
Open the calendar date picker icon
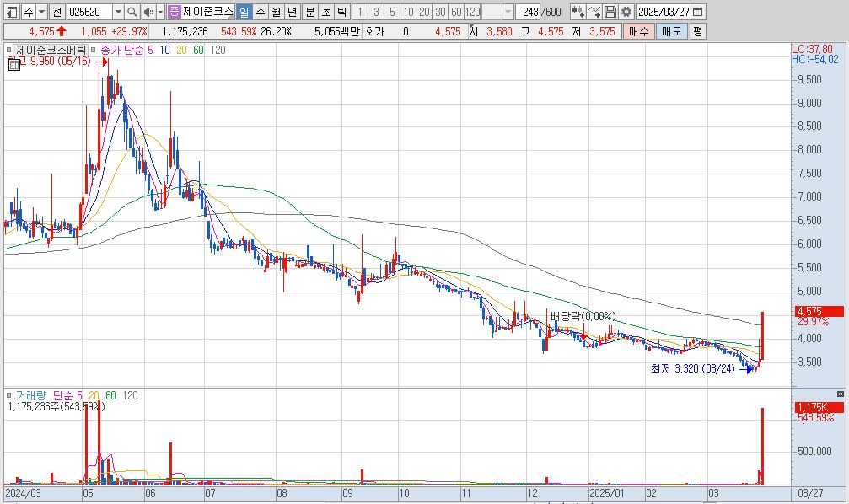click(x=698, y=11)
